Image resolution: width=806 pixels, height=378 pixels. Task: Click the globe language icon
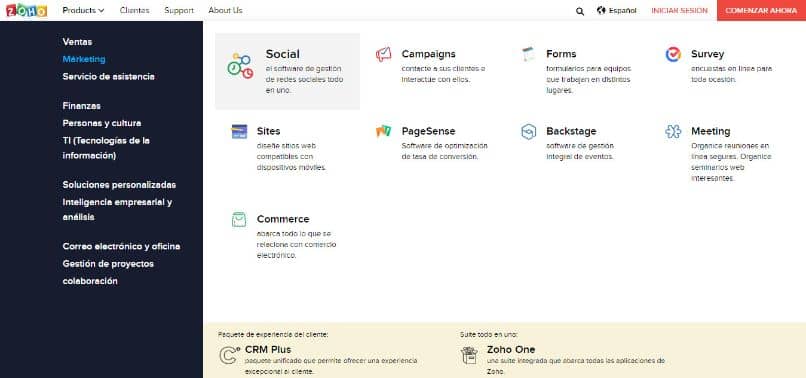(601, 10)
